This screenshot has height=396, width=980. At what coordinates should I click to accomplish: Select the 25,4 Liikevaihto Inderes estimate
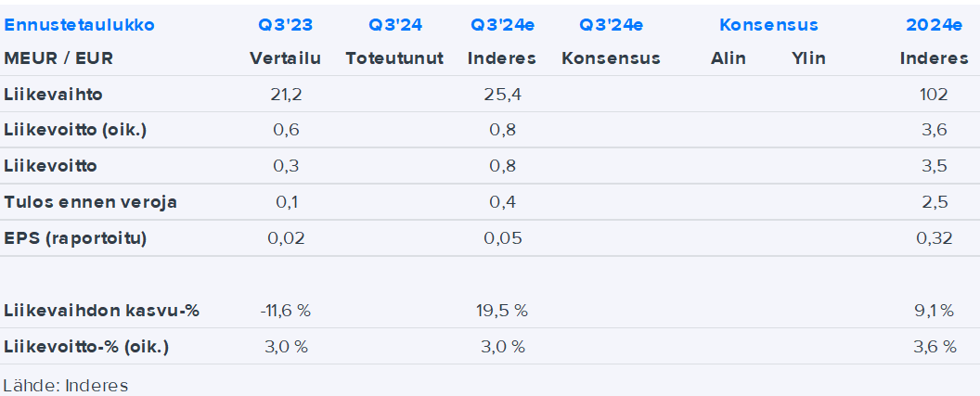(x=502, y=95)
